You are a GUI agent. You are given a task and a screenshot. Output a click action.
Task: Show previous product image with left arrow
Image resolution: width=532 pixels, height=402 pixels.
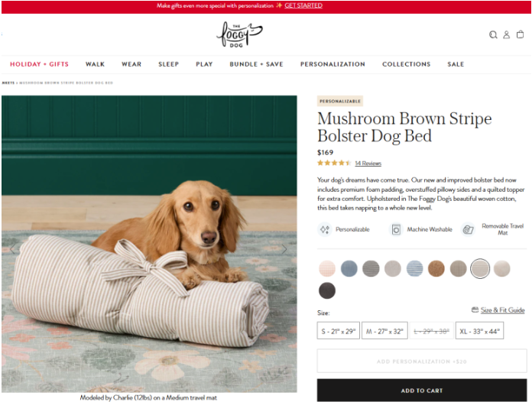tap(12, 250)
